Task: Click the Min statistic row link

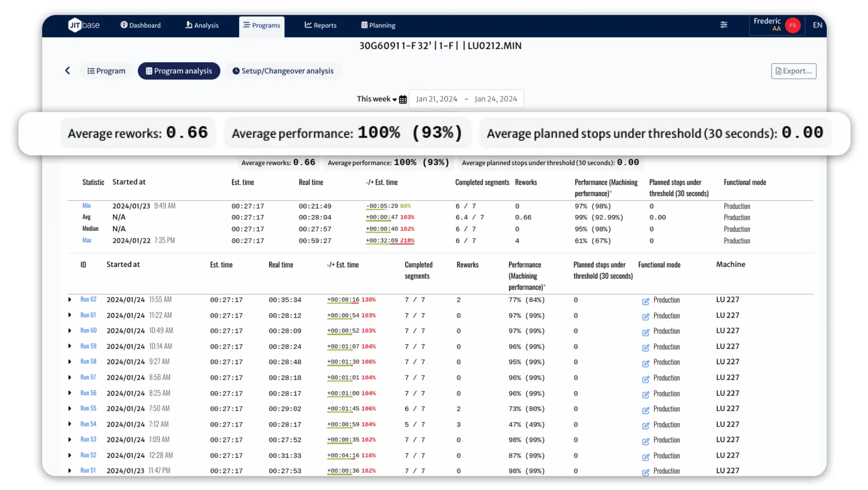Action: [86, 205]
